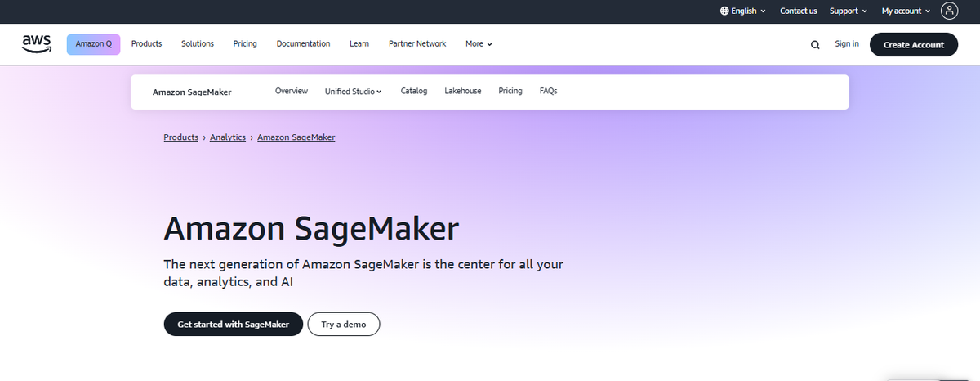The height and width of the screenshot is (381, 980).
Task: Click the tagline beginning 'The next generation'
Action: (x=363, y=273)
